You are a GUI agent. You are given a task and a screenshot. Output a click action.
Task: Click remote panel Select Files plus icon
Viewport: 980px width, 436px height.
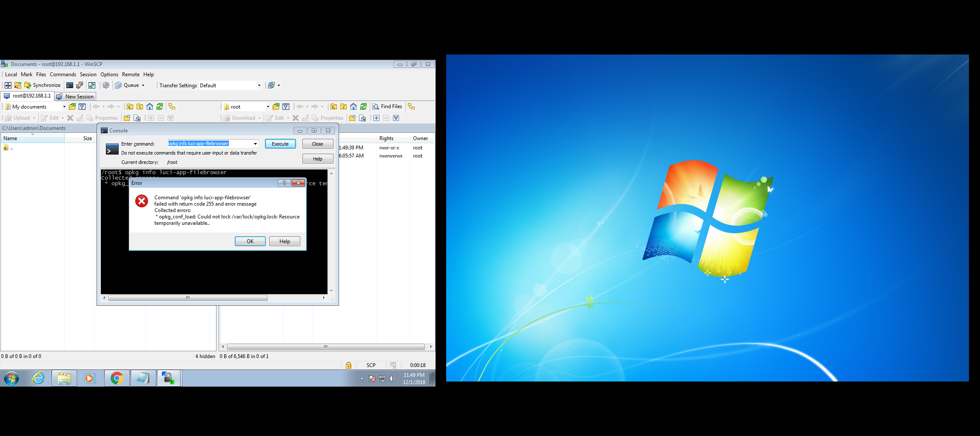tap(376, 118)
